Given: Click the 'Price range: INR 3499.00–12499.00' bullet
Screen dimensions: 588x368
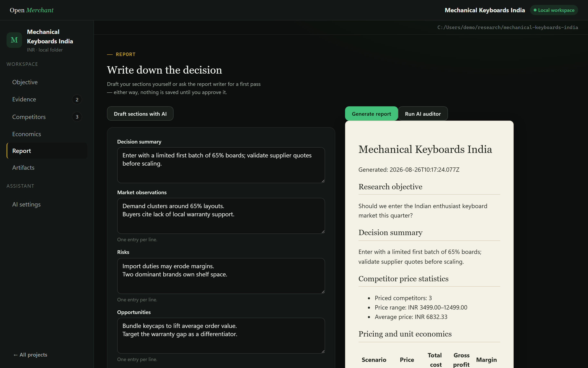Looking at the screenshot, I should pyautogui.click(x=421, y=307).
